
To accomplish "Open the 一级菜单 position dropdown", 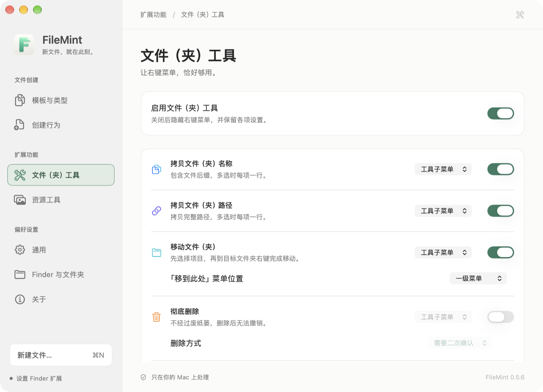I will tap(478, 278).
